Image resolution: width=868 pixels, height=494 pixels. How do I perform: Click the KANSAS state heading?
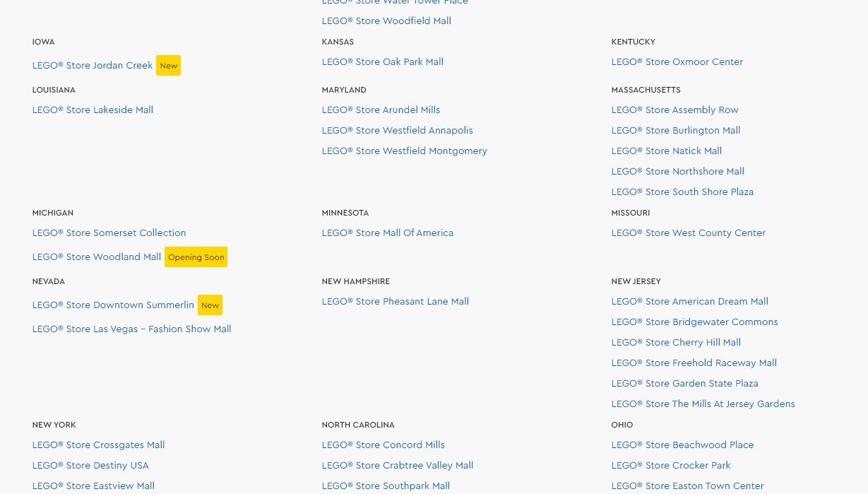[x=338, y=42]
